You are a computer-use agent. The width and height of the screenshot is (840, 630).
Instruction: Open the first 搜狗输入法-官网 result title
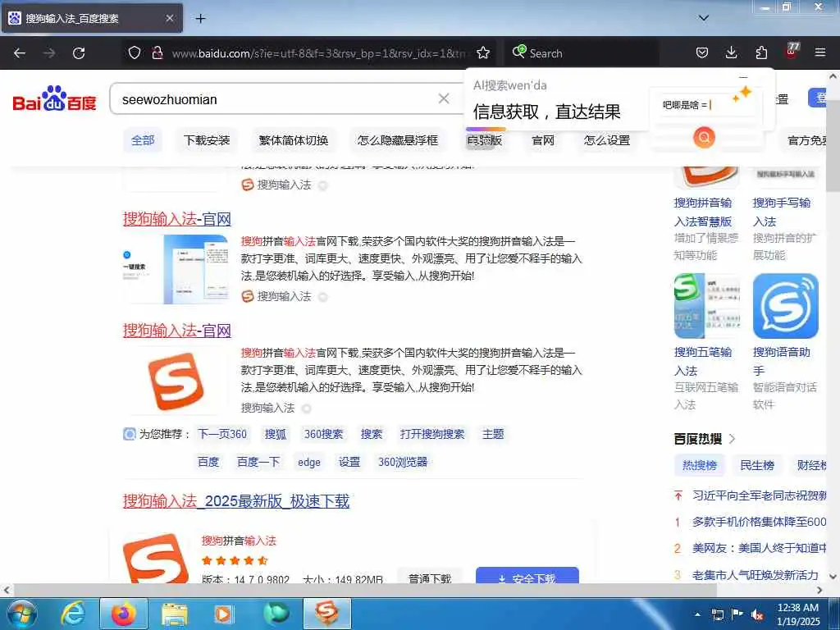click(x=177, y=219)
